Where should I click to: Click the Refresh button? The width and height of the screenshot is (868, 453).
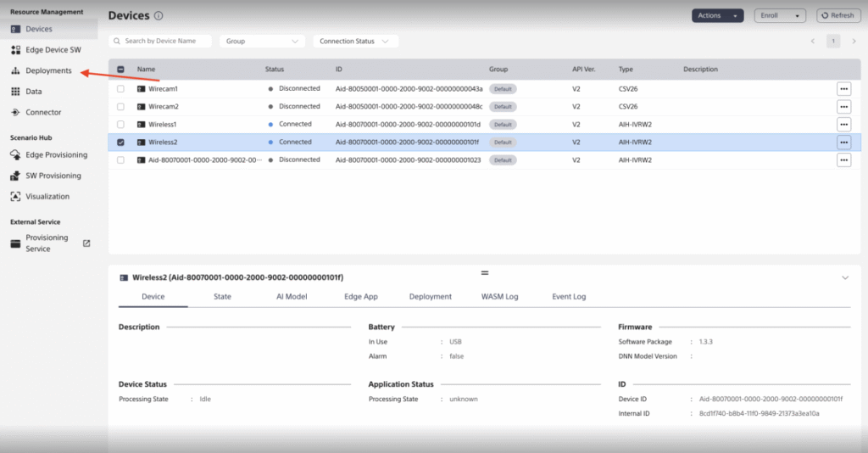837,15
